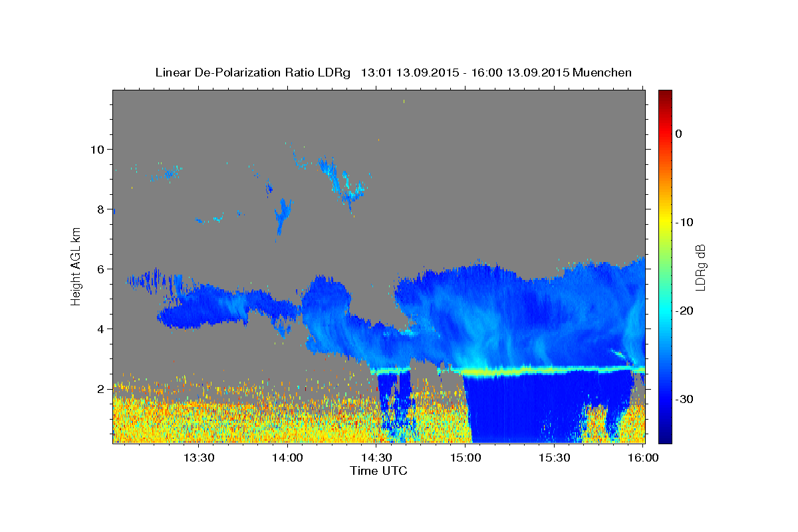798x532 pixels.
Task: Click the colorbar value '-30'
Action: click(x=684, y=399)
